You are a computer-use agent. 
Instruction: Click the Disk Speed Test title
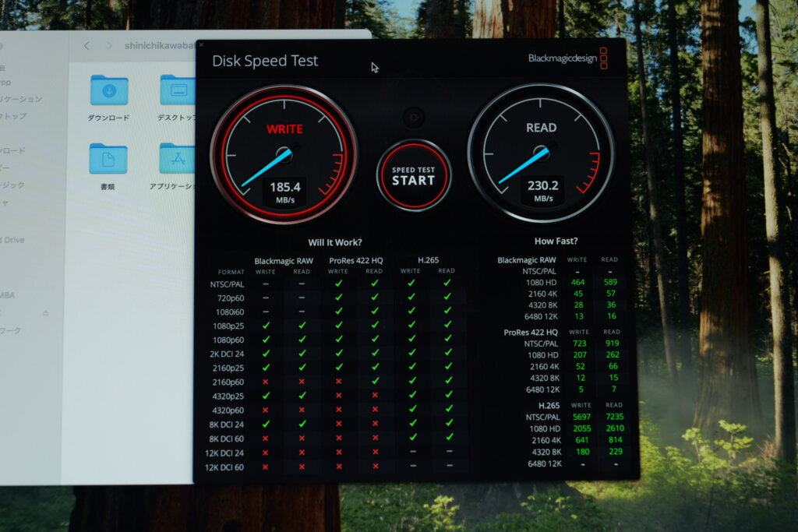click(265, 61)
